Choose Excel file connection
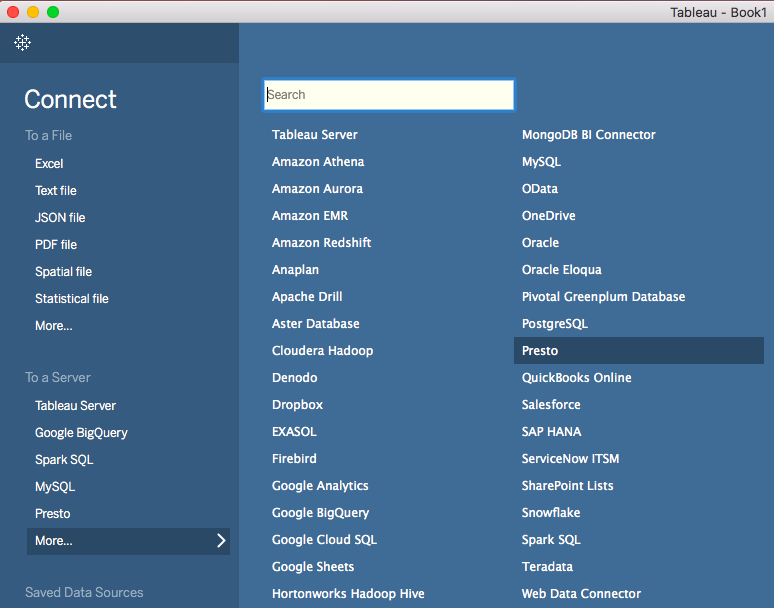Viewport: 774px width, 608px height. (x=49, y=164)
